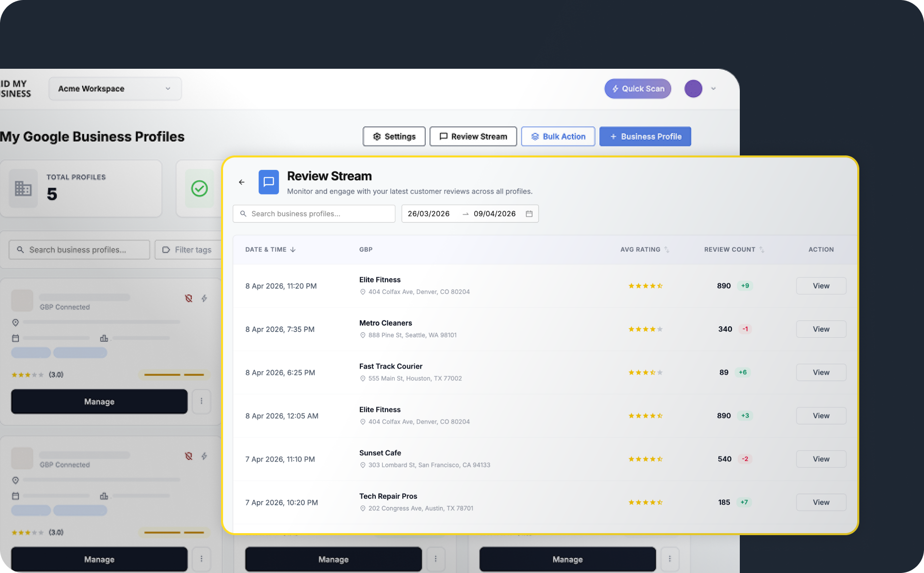Click location pin beside 303 Lombard St
The height and width of the screenshot is (573, 924).
point(363,465)
